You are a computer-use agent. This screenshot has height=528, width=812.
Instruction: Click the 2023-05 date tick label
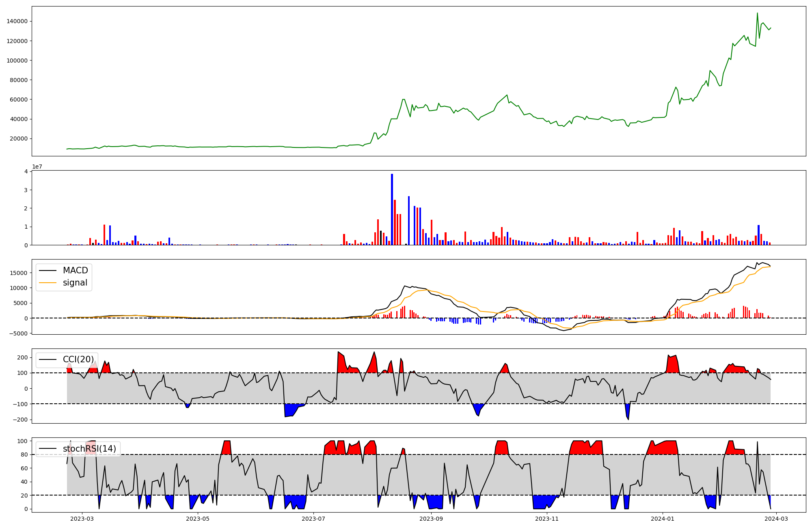tap(198, 519)
